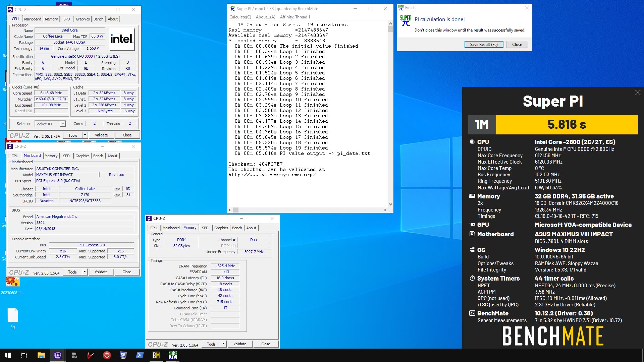The width and height of the screenshot is (644, 362).
Task: Open CPU tab in Mainboard CPU-Z window
Action: (15, 156)
